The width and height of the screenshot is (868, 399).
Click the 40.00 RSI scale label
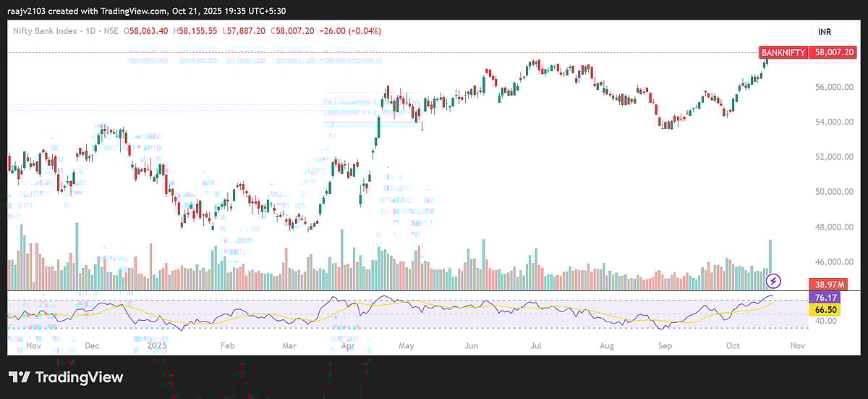(x=825, y=321)
